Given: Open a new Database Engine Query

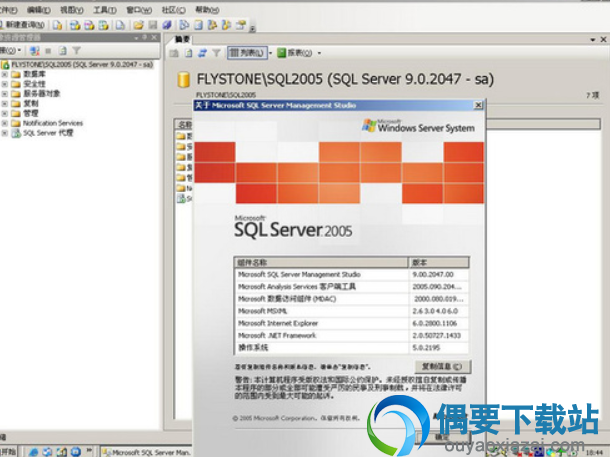Looking at the screenshot, I should pyautogui.click(x=58, y=25).
